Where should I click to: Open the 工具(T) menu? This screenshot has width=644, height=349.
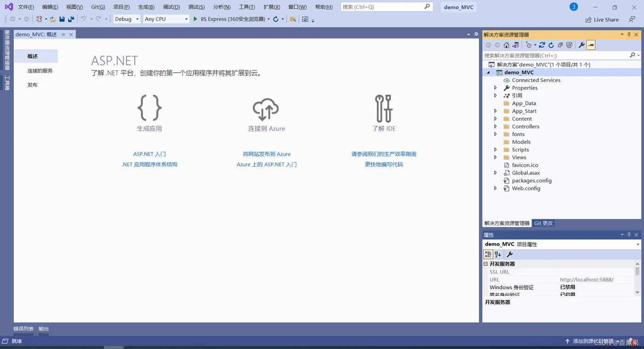pos(247,7)
